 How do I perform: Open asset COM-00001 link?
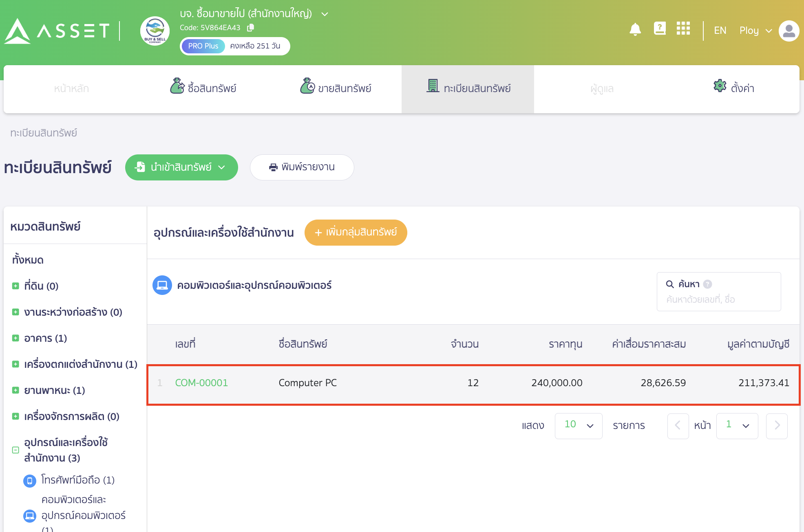tap(201, 383)
